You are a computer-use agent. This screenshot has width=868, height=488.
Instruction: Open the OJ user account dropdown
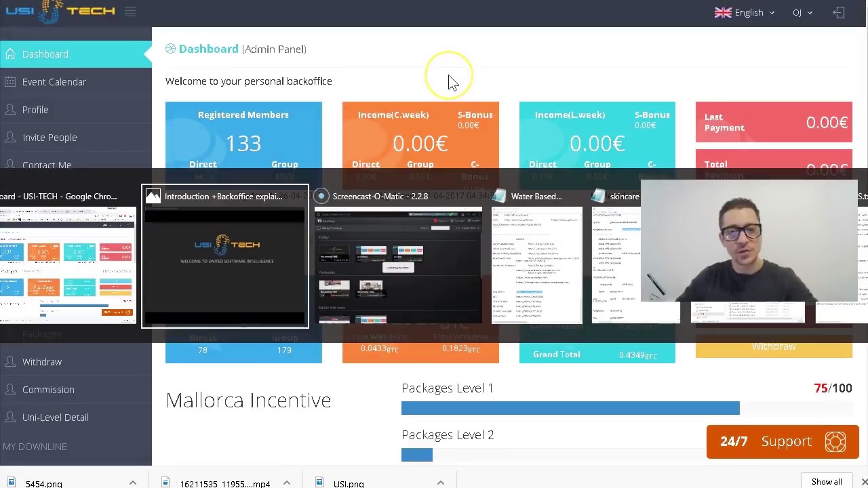802,12
